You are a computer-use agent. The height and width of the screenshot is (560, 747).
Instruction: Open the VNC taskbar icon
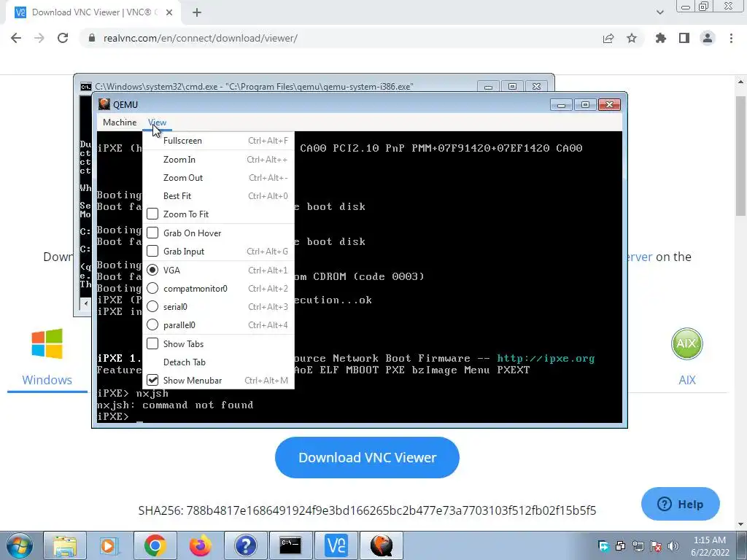[336, 545]
